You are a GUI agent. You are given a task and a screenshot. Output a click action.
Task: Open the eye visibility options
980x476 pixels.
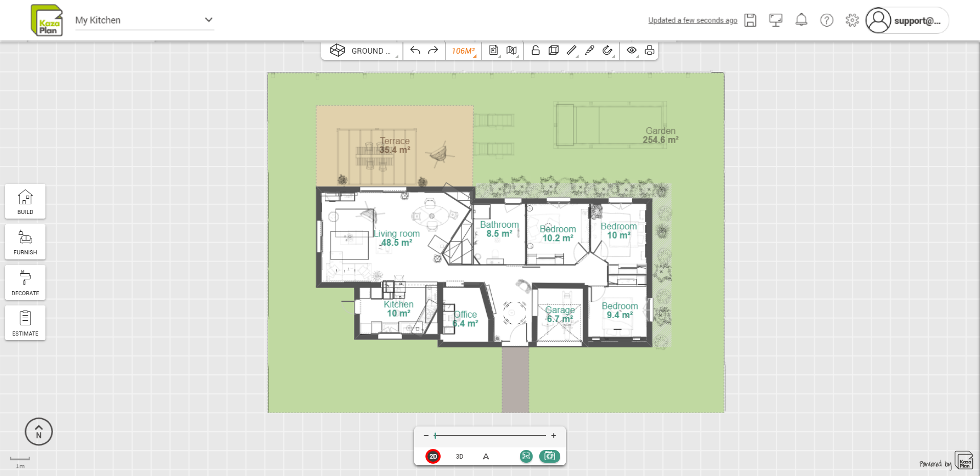coord(632,51)
